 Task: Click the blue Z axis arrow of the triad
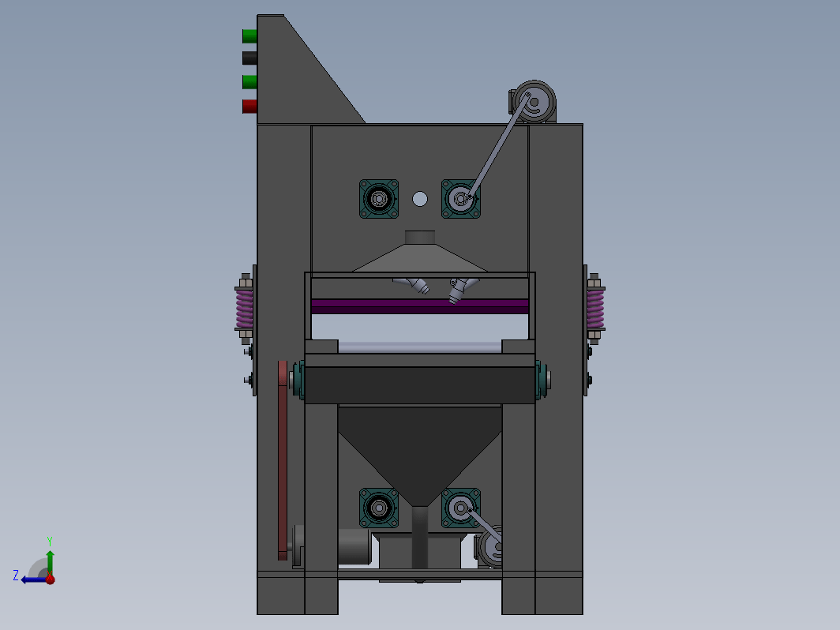[32, 579]
